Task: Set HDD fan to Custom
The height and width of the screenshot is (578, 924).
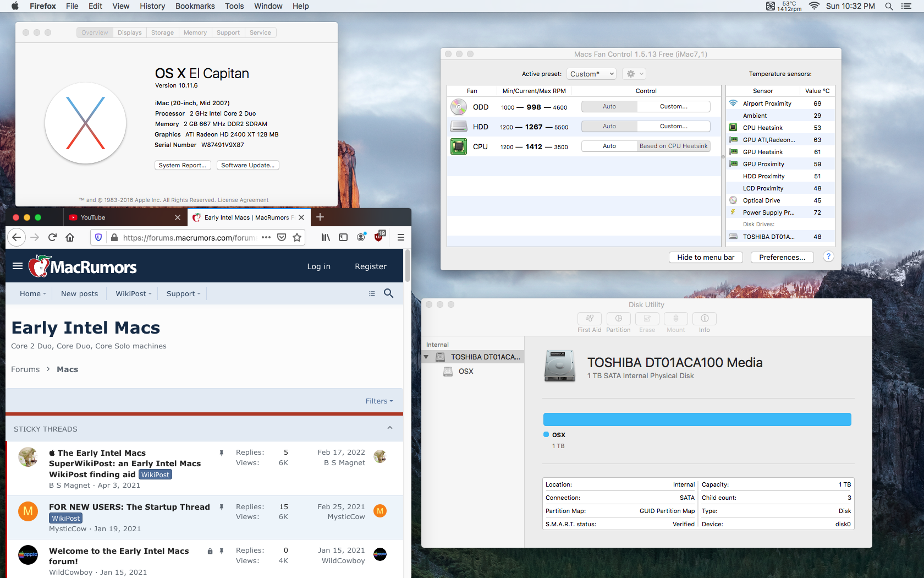Action: pos(674,127)
